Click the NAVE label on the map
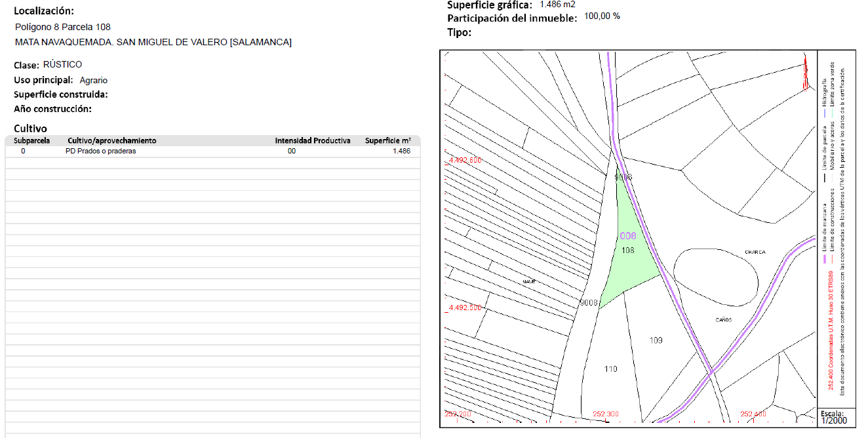This screenshot has height=438, width=868. 529,281
